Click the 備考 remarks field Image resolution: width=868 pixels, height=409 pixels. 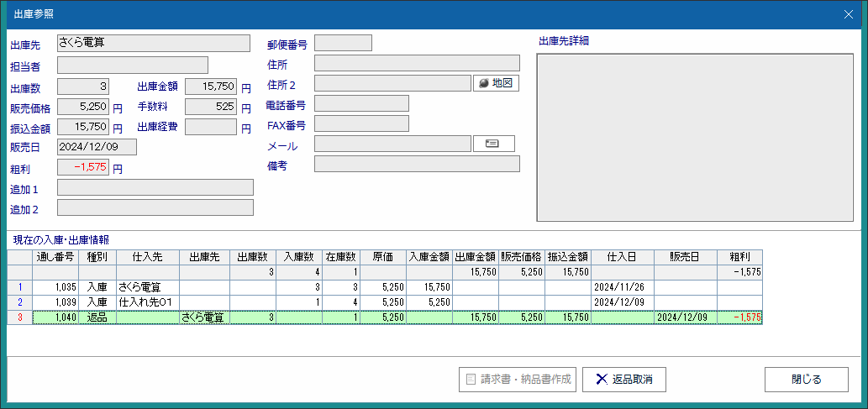tap(416, 165)
